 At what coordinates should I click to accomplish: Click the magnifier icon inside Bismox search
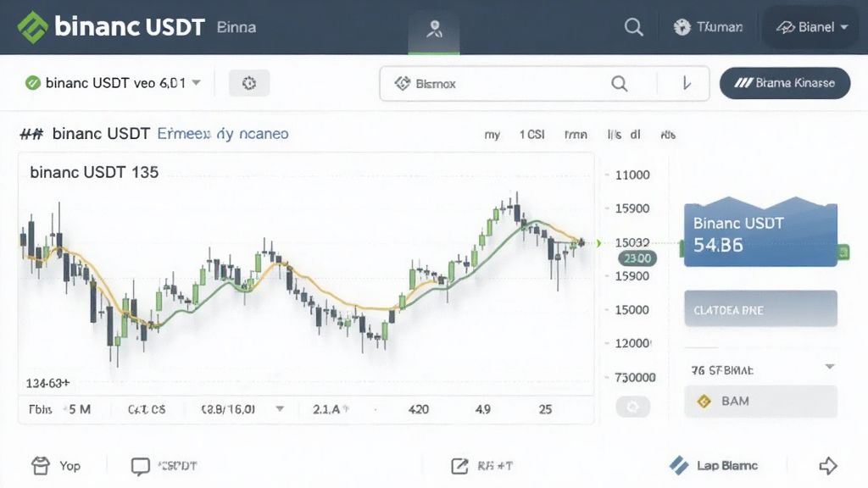click(620, 84)
